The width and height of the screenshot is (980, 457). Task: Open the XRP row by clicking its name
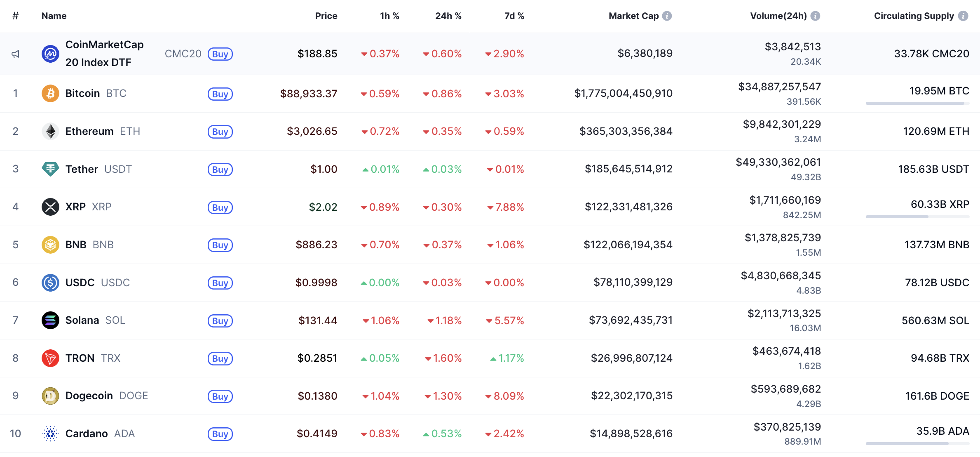(x=75, y=207)
